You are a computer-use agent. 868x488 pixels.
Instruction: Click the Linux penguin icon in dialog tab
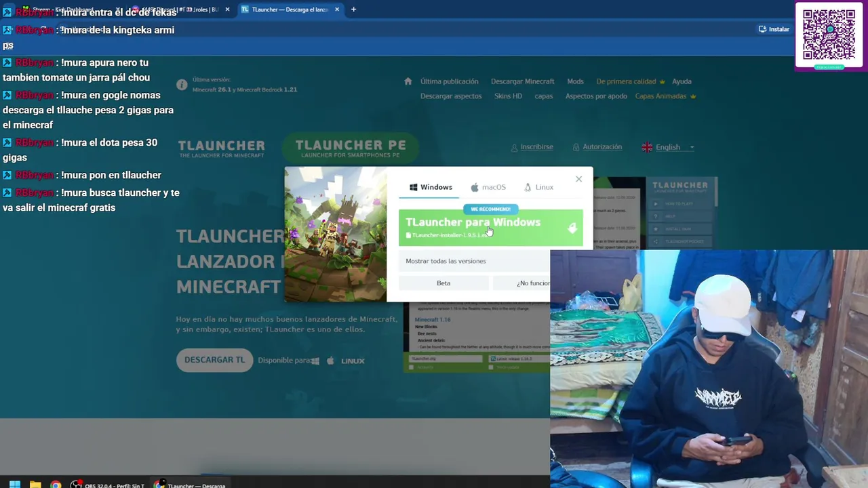(528, 187)
